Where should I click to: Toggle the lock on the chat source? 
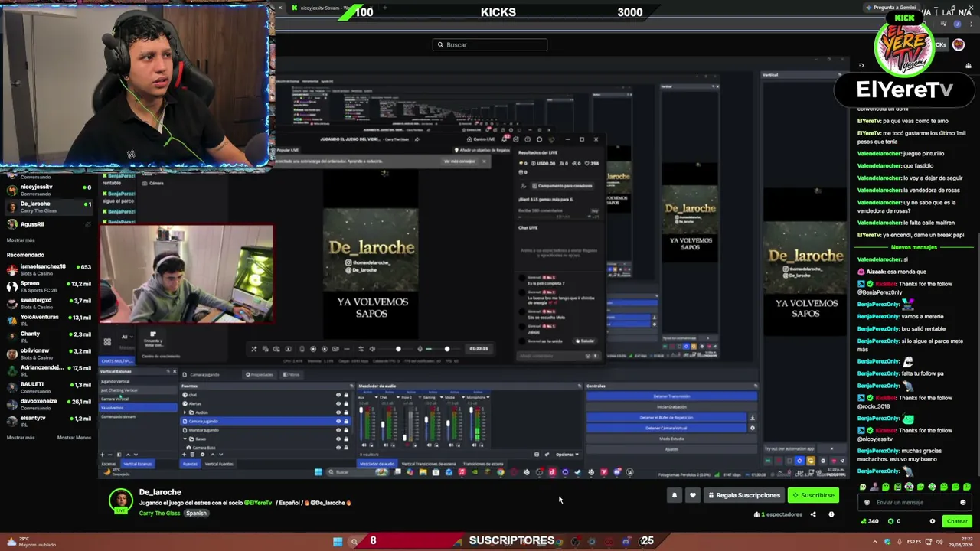[346, 395]
